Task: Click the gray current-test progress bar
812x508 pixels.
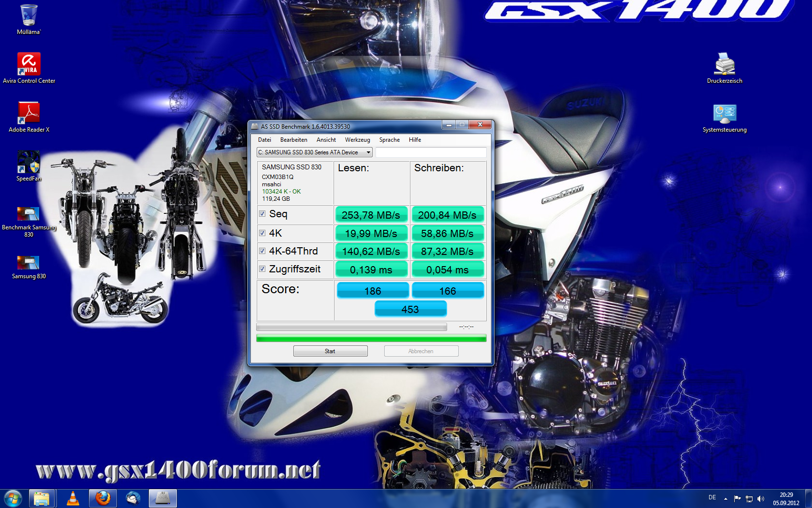Action: point(351,327)
